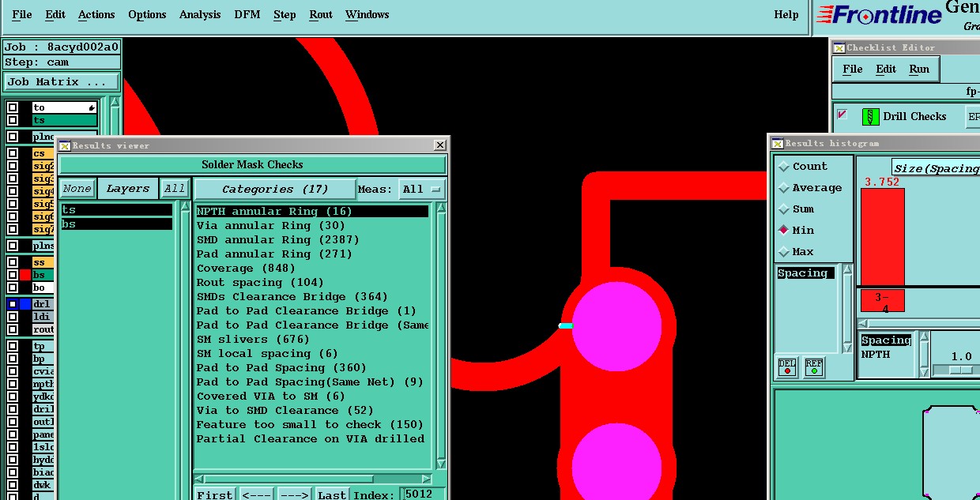980x500 pixels.
Task: Toggle the checkbox of the ss layer
Action: [x=13, y=262]
